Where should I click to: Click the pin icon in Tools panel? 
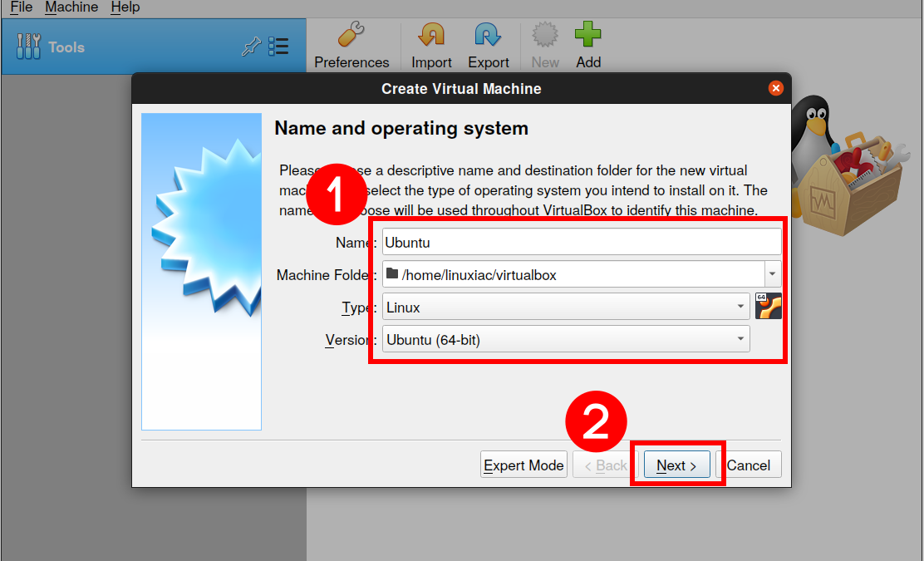click(x=251, y=47)
